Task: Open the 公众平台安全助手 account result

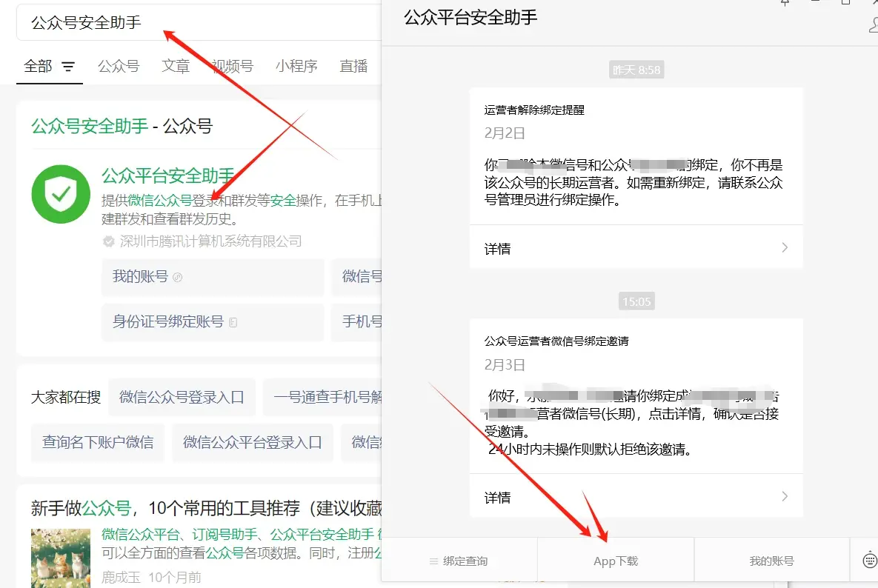Action: pyautogui.click(x=168, y=176)
